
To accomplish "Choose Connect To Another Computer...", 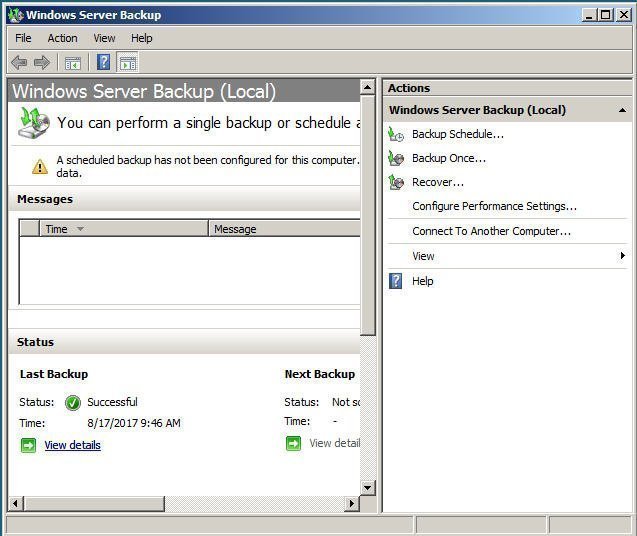I will 492,231.
